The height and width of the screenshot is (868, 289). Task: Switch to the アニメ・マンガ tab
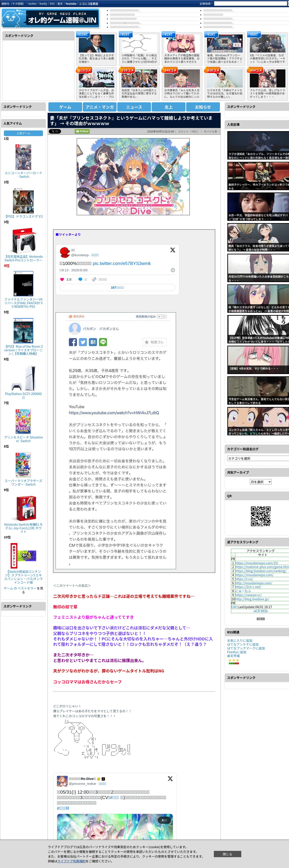pyautogui.click(x=99, y=107)
